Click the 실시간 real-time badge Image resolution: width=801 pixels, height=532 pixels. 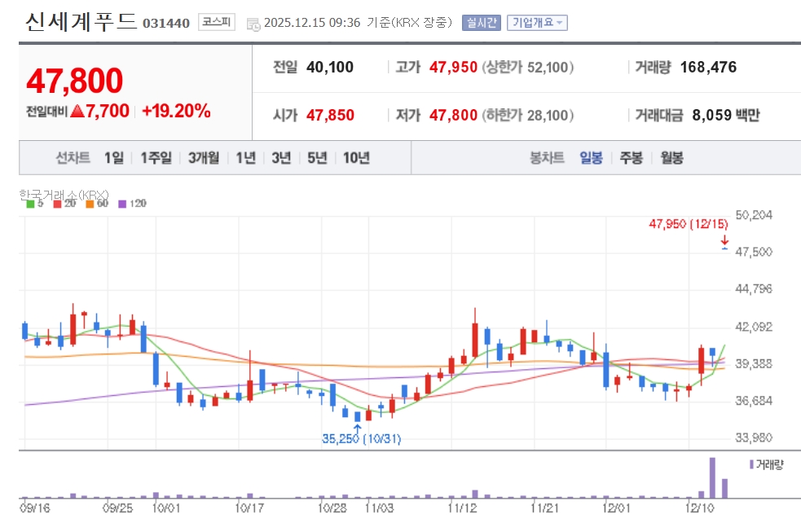pyautogui.click(x=482, y=23)
